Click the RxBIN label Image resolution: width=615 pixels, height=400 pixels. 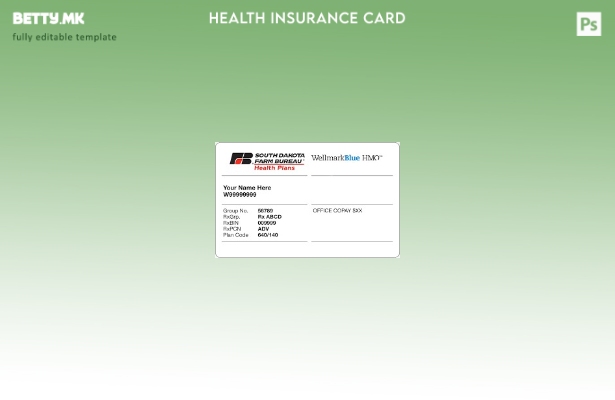coord(231,223)
